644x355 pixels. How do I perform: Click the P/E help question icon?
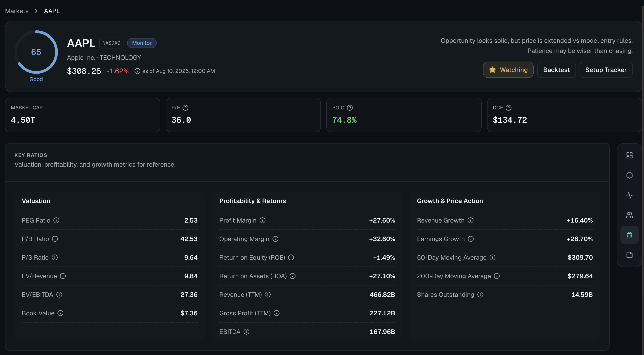coord(185,108)
